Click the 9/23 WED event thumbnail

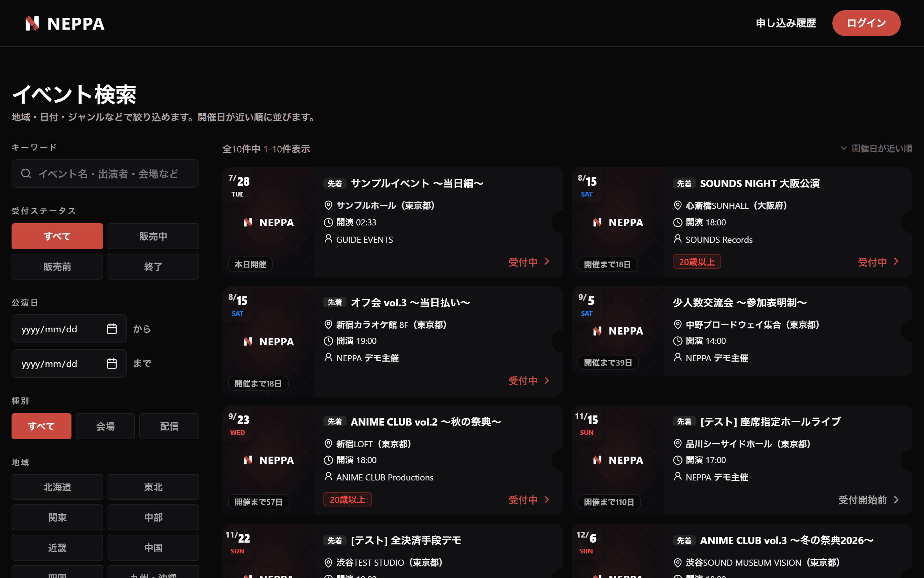tap(269, 460)
